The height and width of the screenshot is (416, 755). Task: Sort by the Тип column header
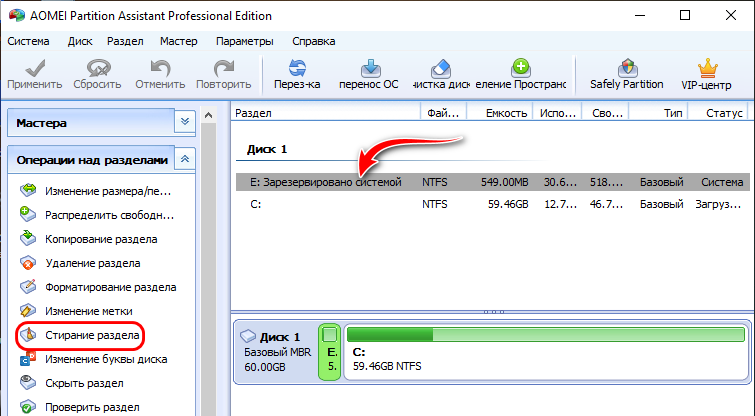pos(659,113)
